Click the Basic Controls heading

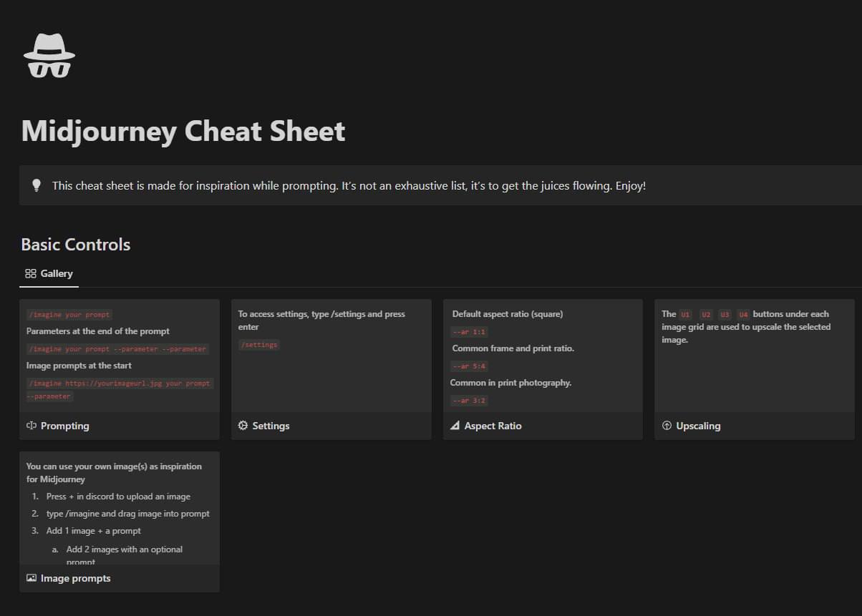(76, 245)
